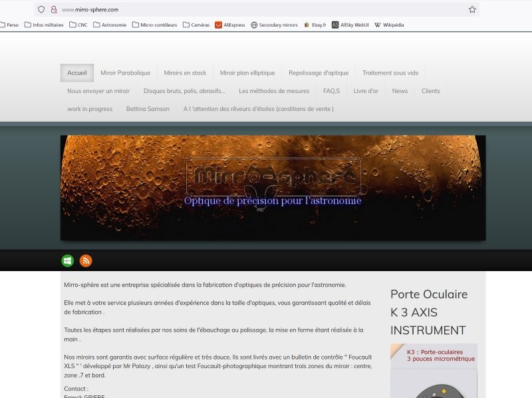Open the Wikipédia bookmark
The width and height of the screenshot is (532, 398).
point(389,25)
